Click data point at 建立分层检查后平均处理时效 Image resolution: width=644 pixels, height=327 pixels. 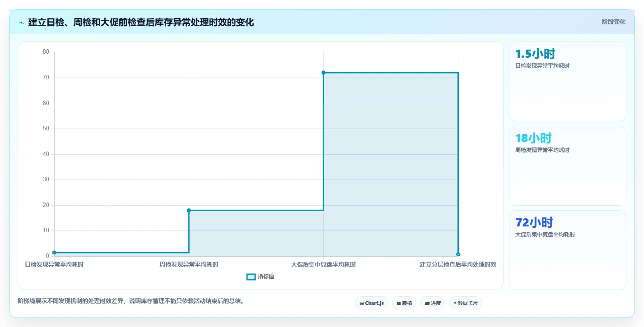click(458, 254)
